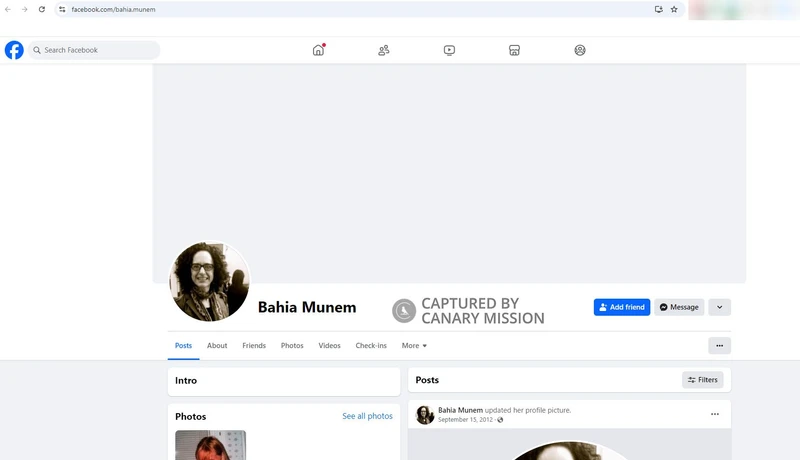Expand the chevron dropdown next to Message
The width and height of the screenshot is (800, 460).
click(719, 307)
